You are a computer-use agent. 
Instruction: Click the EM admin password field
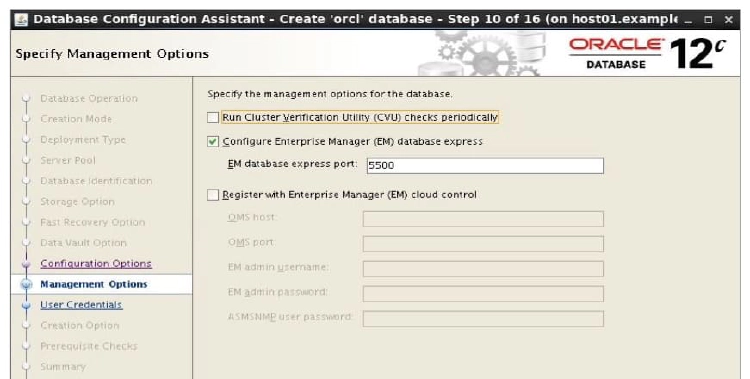483,294
